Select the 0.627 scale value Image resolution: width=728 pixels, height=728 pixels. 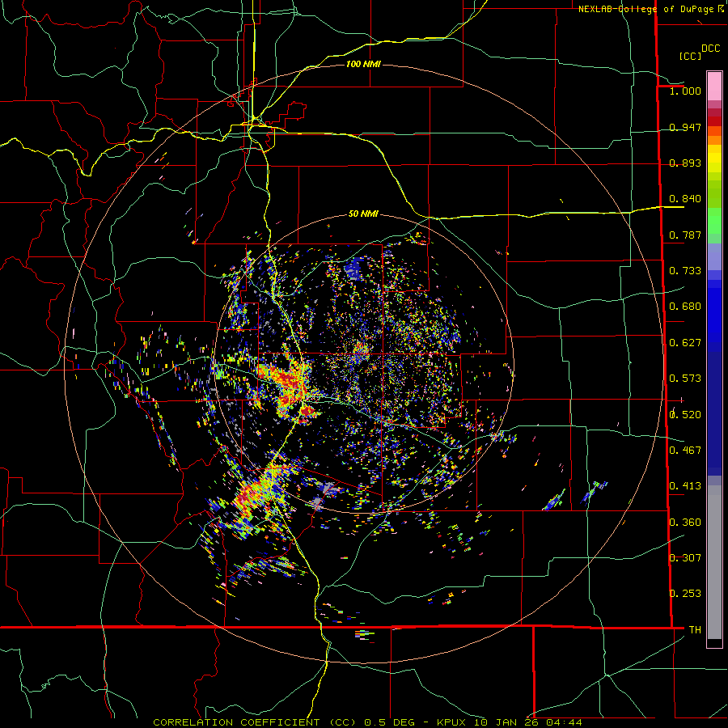point(685,343)
